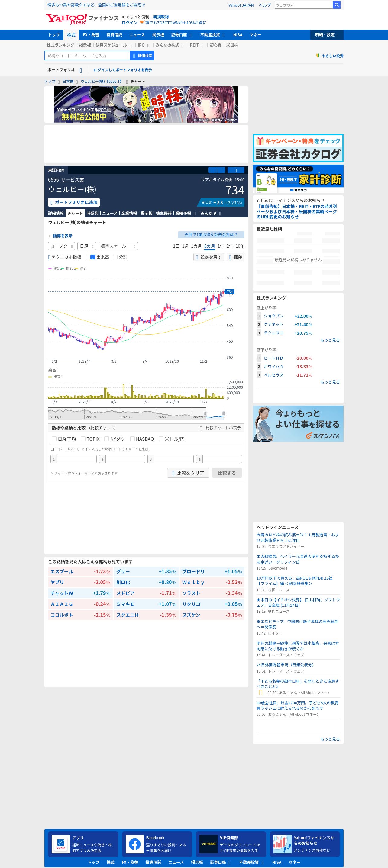Click the ZOZOTOWN shopping cart icon
This screenshot has width=388, height=868.
point(142,23)
